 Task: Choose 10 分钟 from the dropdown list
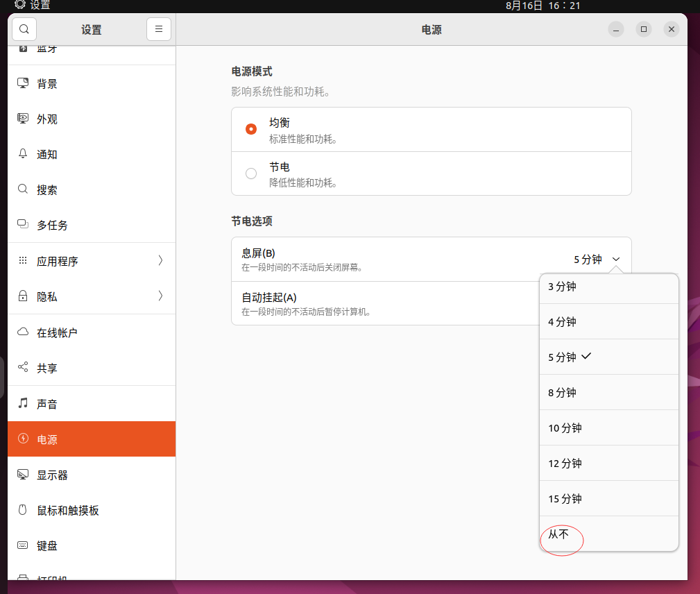pos(565,428)
